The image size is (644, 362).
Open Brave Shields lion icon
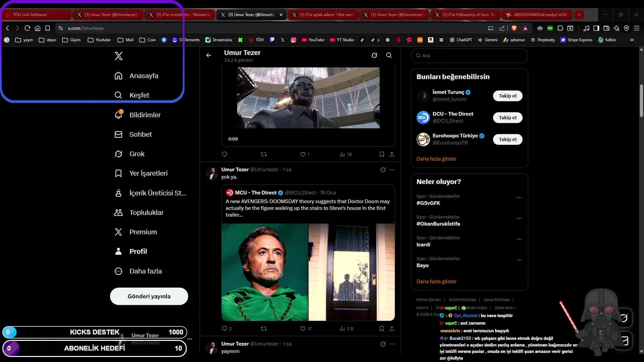514,28
